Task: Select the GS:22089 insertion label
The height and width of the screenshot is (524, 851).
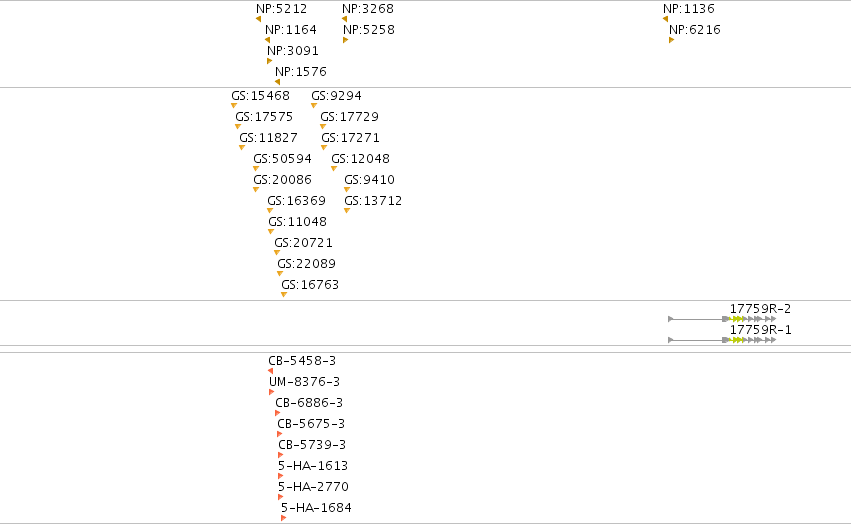Action: (307, 264)
